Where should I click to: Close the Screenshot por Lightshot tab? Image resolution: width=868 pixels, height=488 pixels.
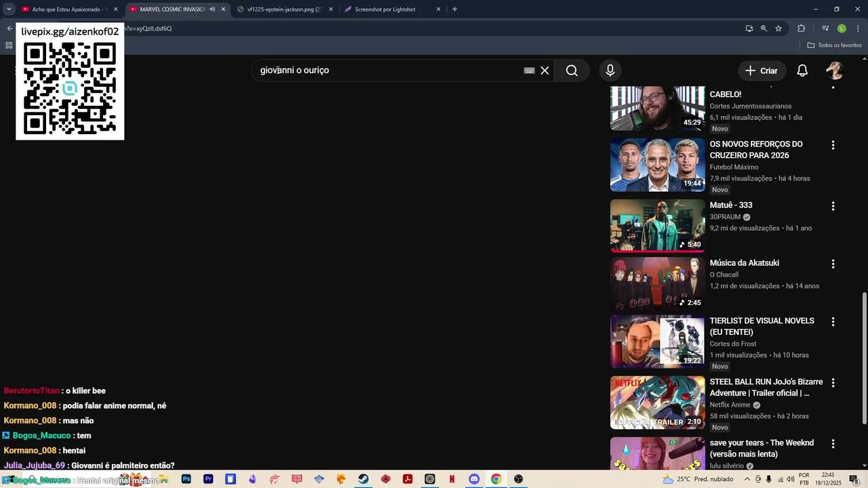tap(438, 9)
